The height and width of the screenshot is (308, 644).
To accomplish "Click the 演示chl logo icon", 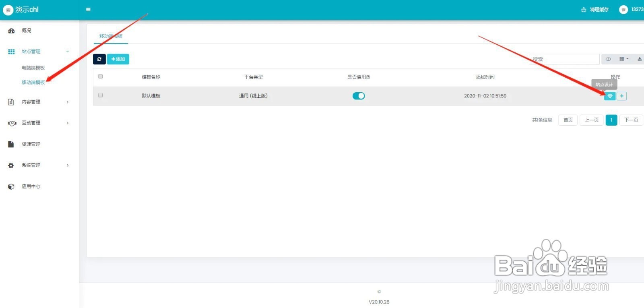I will 8,10.
